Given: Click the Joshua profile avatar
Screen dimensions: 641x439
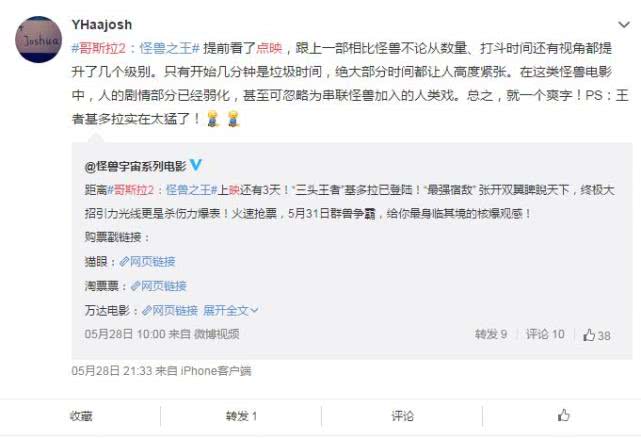Looking at the screenshot, I should coord(38,40).
